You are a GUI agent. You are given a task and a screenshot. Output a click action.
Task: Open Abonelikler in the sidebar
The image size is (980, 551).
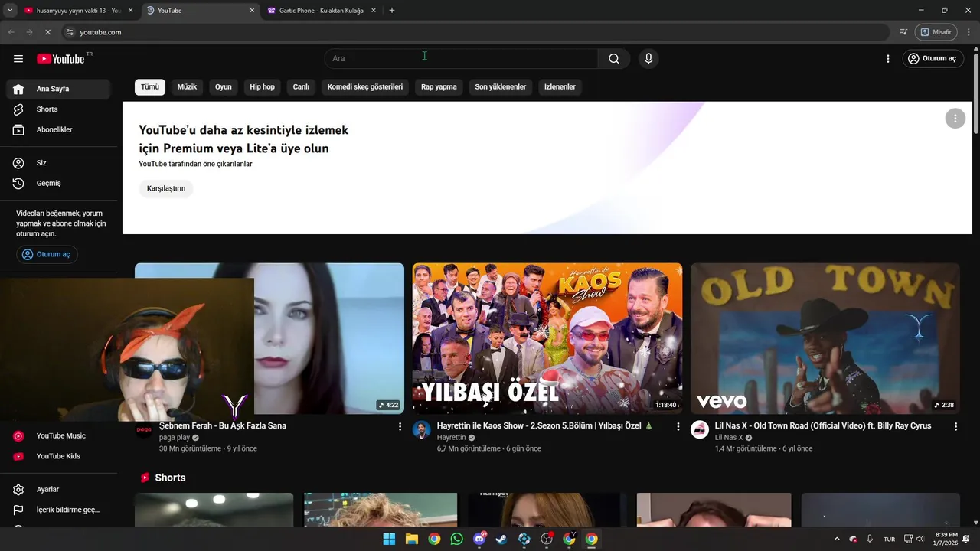[58, 130]
